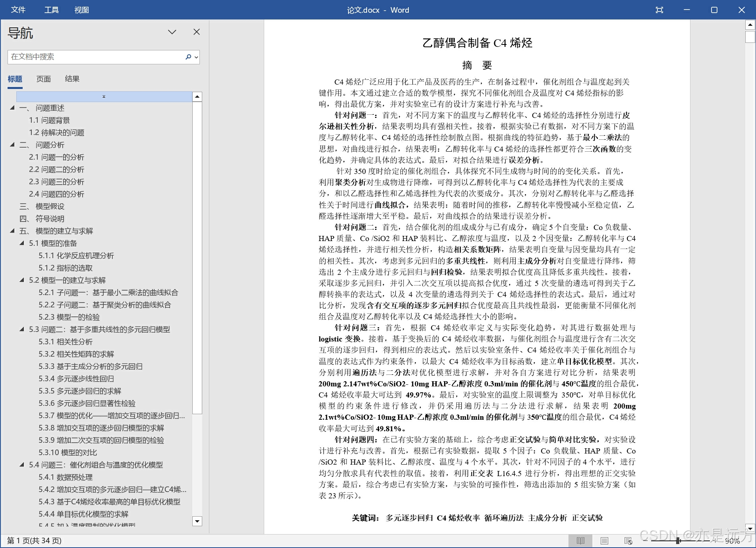The height and width of the screenshot is (548, 756).
Task: Click the search magnifier icon in navigation pane
Action: tap(188, 57)
